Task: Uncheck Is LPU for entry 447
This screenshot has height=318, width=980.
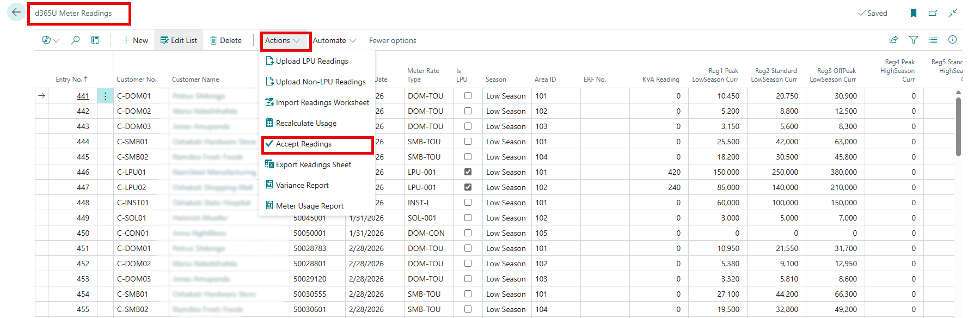Action: pyautogui.click(x=468, y=187)
